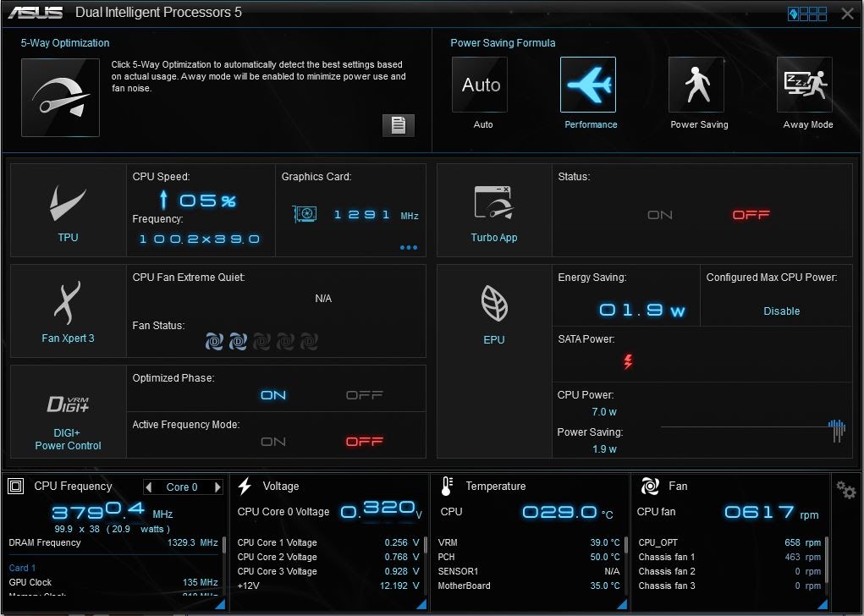This screenshot has width=864, height=616.
Task: Click the CPU Core 1 Voltage row
Action: coord(328,542)
